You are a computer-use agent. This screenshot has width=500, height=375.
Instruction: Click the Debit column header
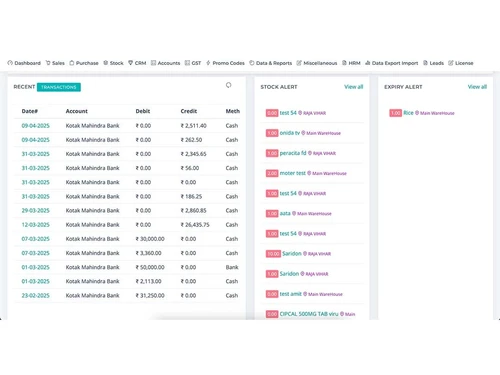pyautogui.click(x=143, y=111)
